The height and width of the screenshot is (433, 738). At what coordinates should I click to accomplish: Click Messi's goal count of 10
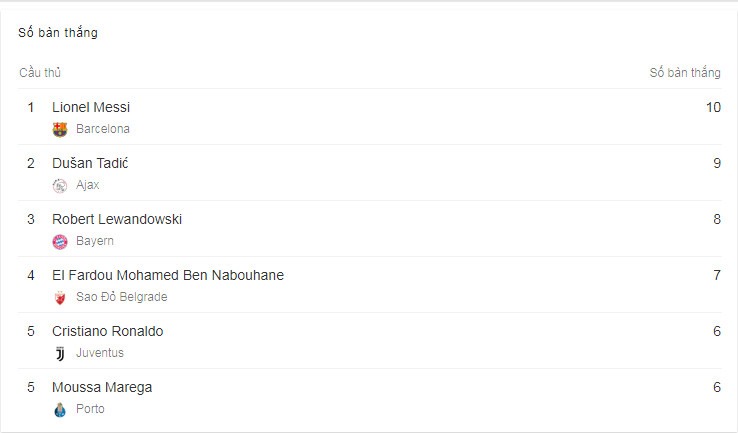pyautogui.click(x=713, y=107)
